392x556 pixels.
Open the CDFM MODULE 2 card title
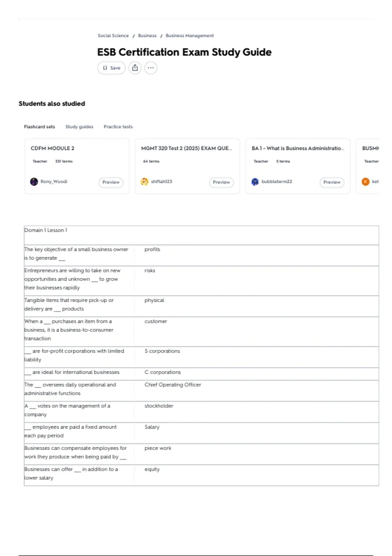[x=53, y=148]
